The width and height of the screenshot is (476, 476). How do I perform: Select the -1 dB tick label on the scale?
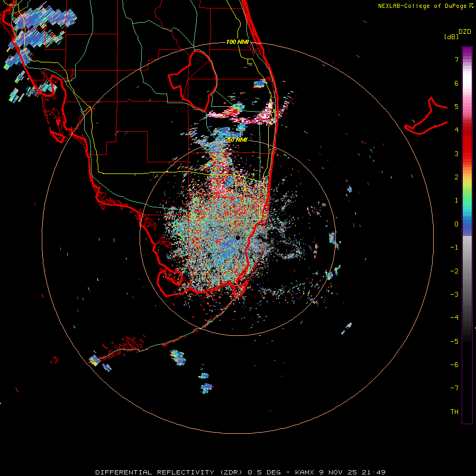(454, 248)
